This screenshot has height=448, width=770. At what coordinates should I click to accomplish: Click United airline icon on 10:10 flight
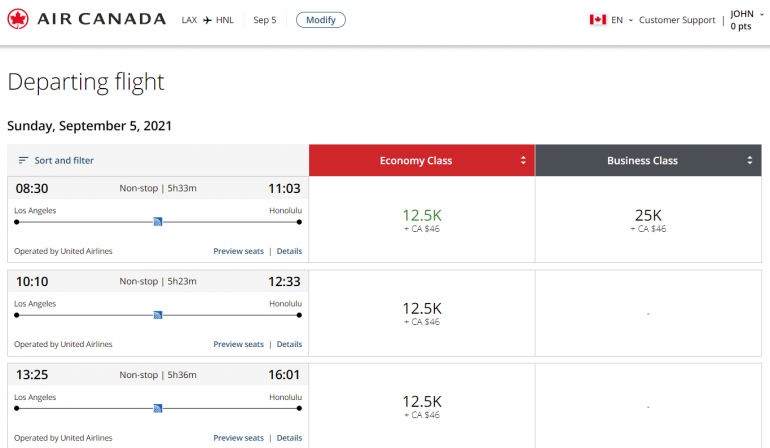[x=158, y=315]
